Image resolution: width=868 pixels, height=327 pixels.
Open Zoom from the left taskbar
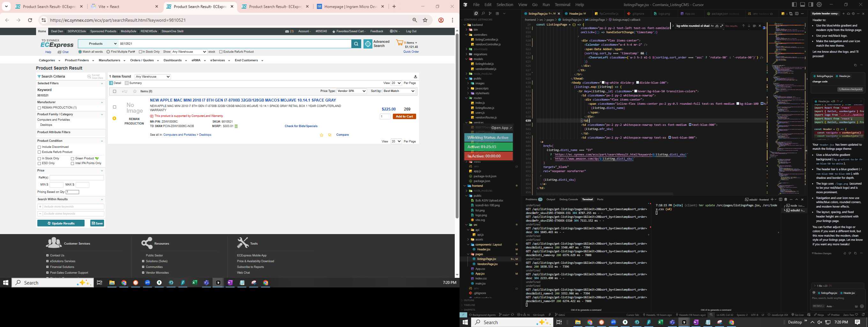tap(147, 283)
